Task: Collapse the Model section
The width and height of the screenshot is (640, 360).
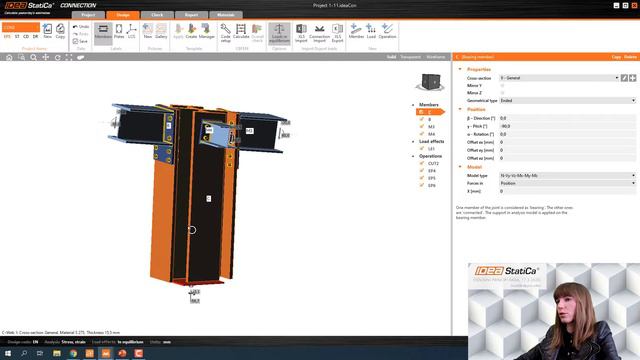Action: [x=460, y=167]
